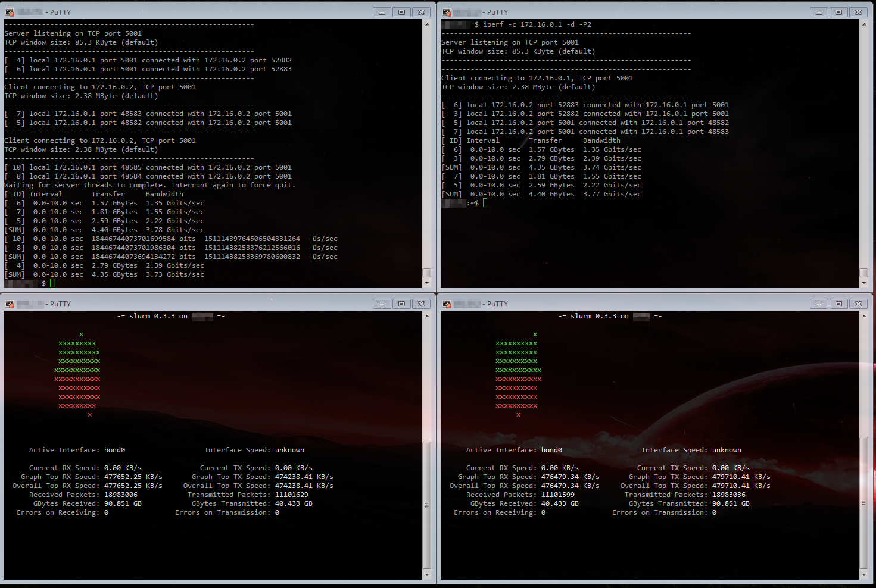Click PuTTY icon in the iperf -c command window
This screenshot has height=588, width=876.
click(447, 12)
